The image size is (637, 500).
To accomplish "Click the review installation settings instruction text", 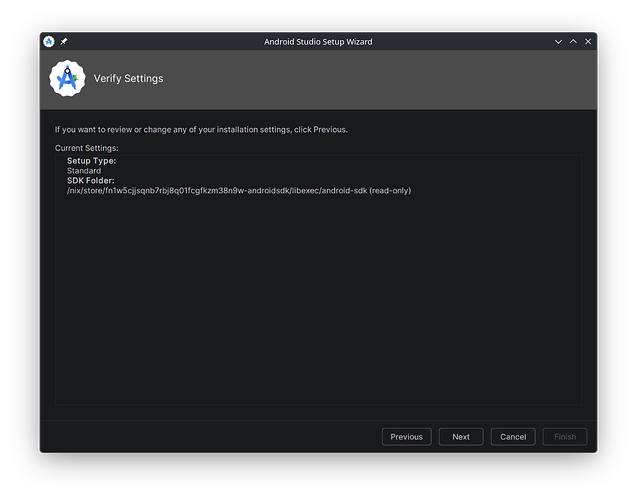I will point(201,130).
